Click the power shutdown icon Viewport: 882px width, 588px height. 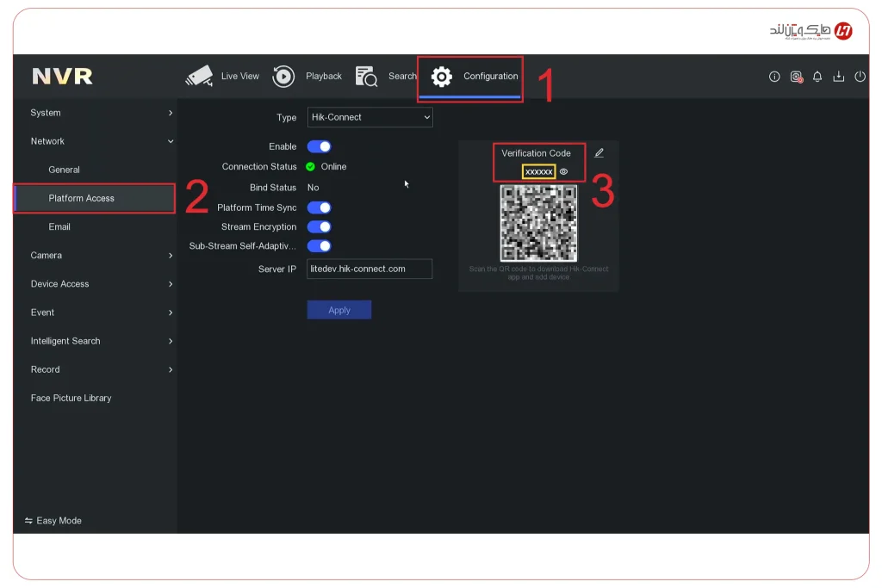click(x=860, y=76)
